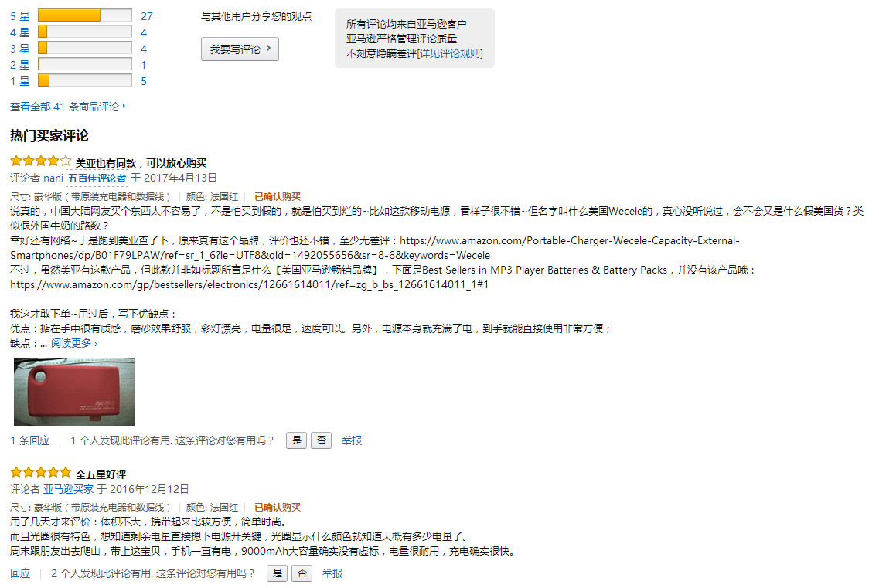
Task: Expand review with 阅读更多
Action: [74, 343]
